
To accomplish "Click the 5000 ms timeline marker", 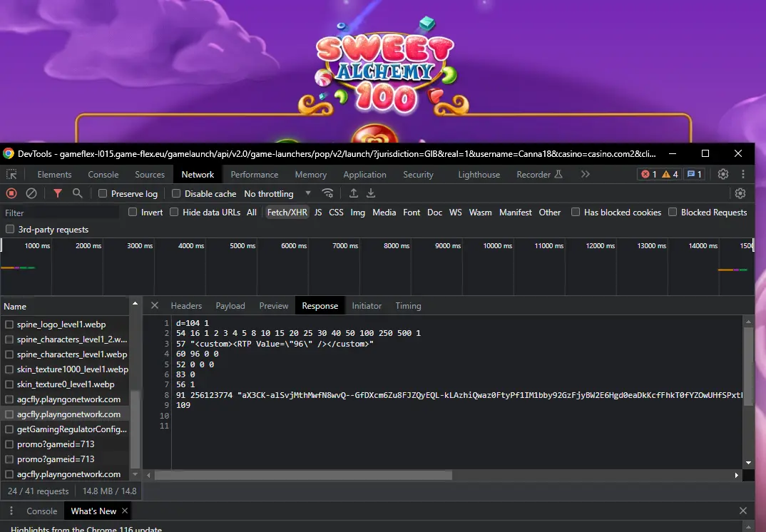I will (x=242, y=246).
